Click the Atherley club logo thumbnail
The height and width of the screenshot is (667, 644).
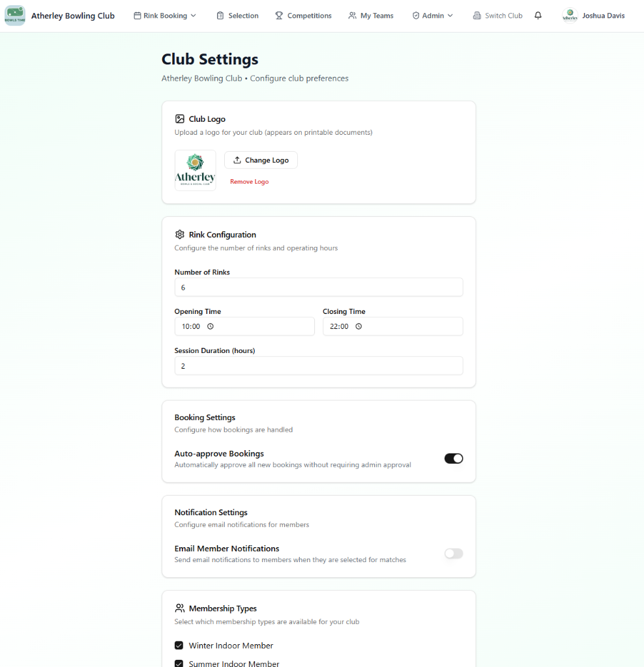pos(196,170)
